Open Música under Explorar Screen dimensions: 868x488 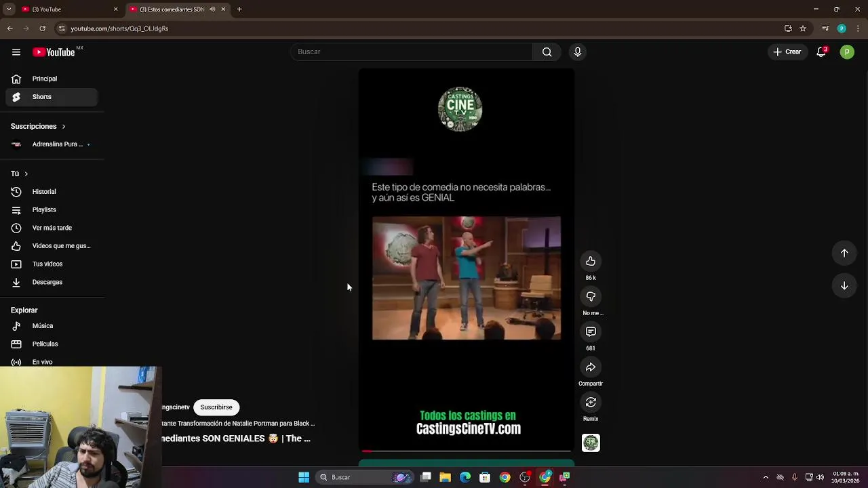tap(52, 326)
